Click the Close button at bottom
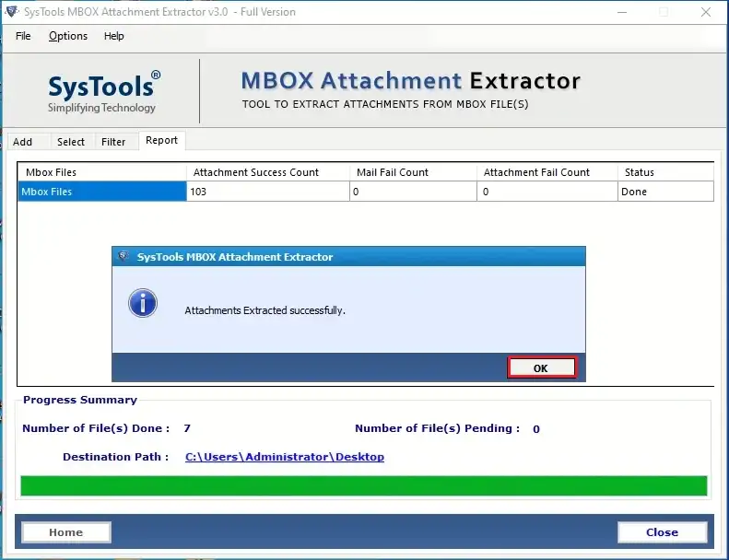Image resolution: width=729 pixels, height=560 pixels. point(662,532)
